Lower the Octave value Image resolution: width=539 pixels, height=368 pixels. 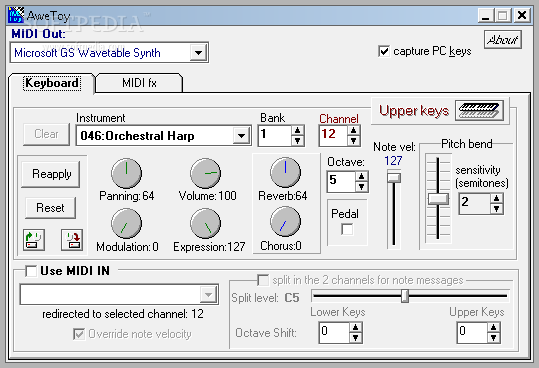(361, 186)
